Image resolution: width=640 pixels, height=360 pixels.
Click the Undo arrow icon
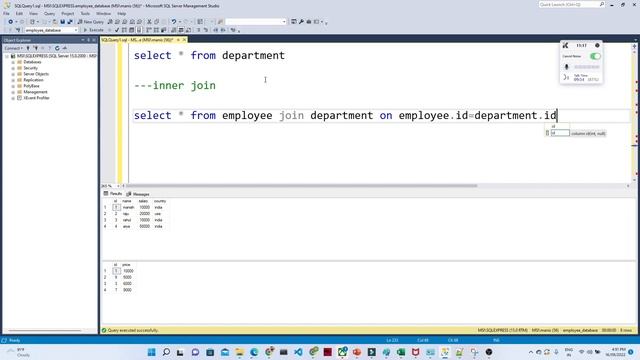click(174, 22)
